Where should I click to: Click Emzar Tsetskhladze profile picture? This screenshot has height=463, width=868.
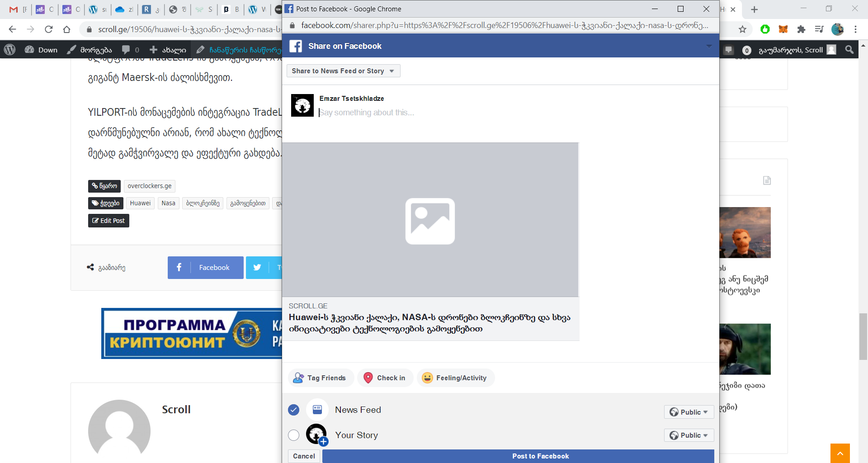[302, 105]
